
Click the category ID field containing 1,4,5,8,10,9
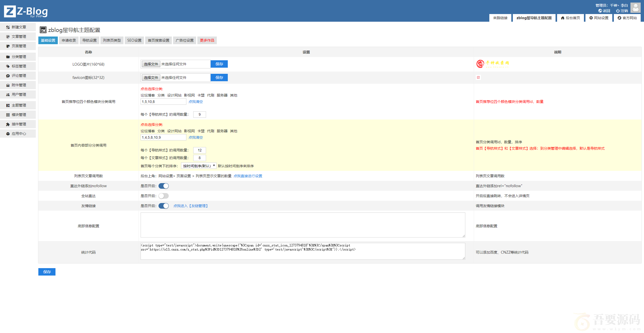click(163, 137)
